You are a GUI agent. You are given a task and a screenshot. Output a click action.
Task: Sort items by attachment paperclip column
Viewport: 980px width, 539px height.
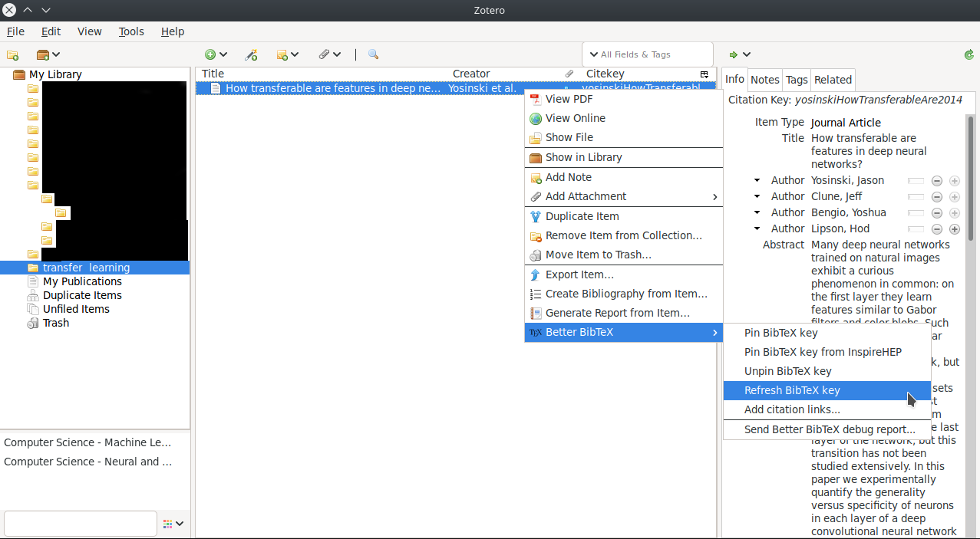[569, 74]
